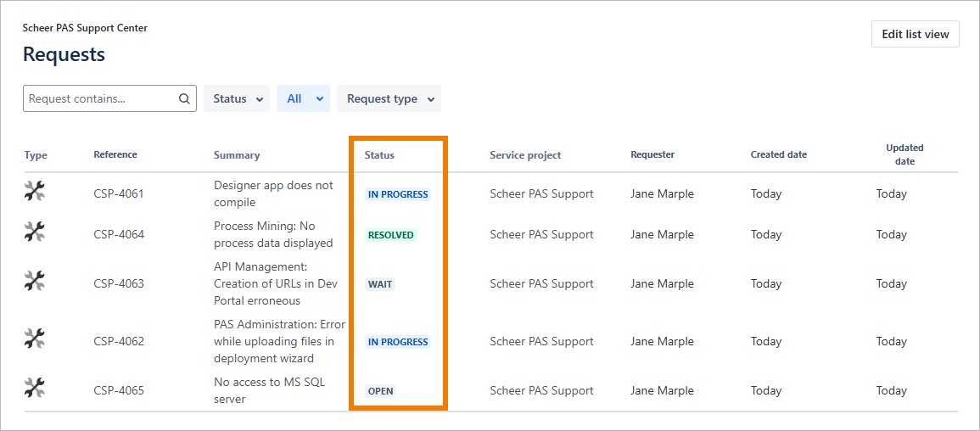Click the wrench icon for CSP-4063

click(34, 282)
